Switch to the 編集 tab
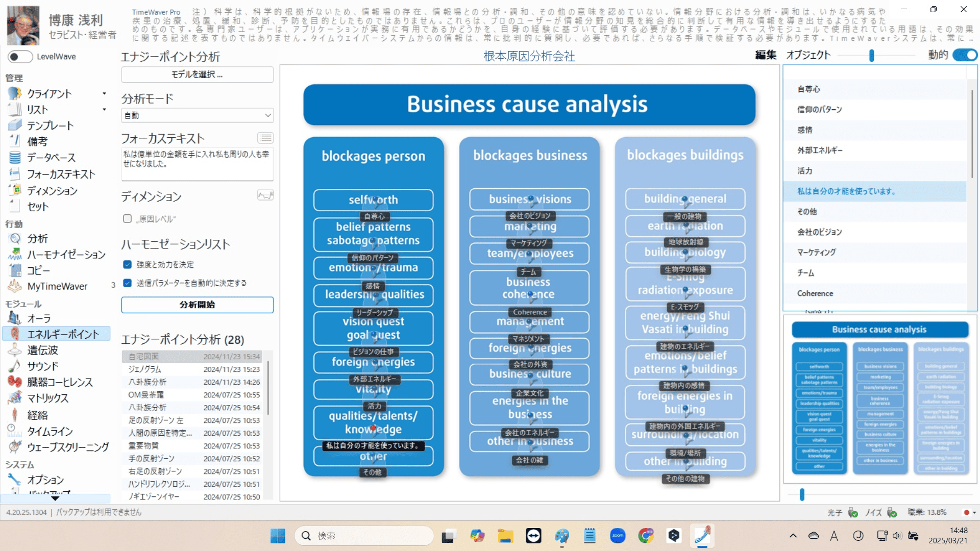980x551 pixels. coord(766,55)
